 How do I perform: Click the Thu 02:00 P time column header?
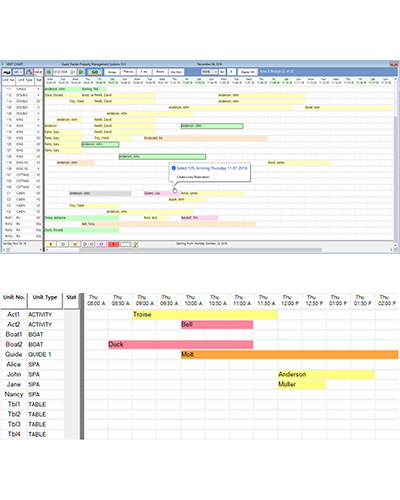point(387,300)
